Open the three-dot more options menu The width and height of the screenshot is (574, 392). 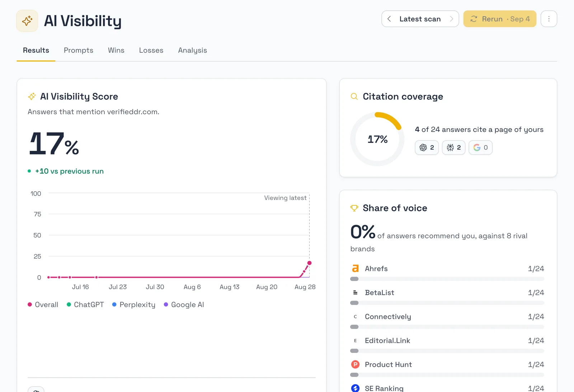549,19
